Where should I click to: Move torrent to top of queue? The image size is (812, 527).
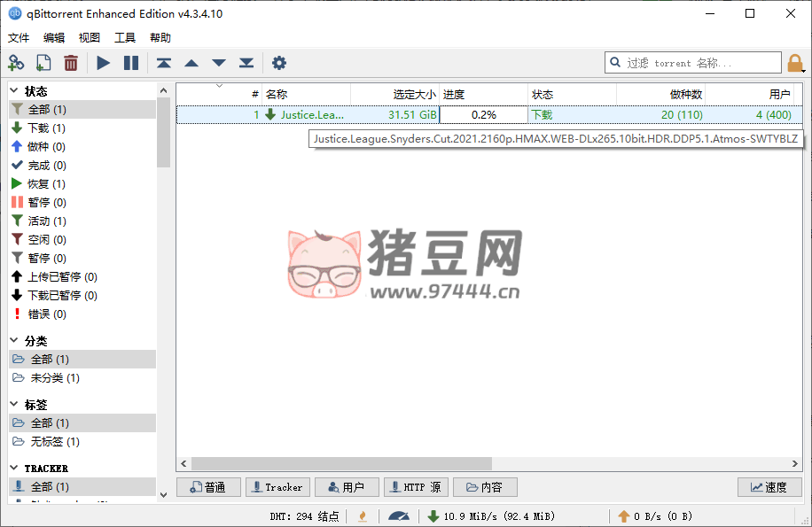coord(164,63)
